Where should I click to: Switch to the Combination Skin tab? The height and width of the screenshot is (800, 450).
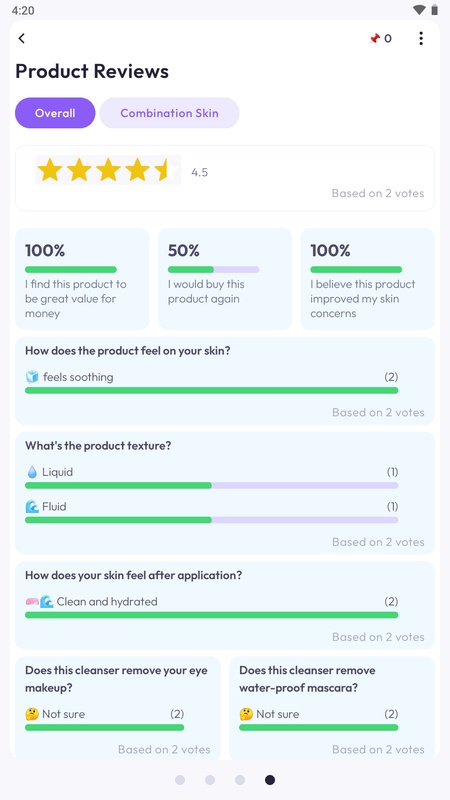(169, 113)
